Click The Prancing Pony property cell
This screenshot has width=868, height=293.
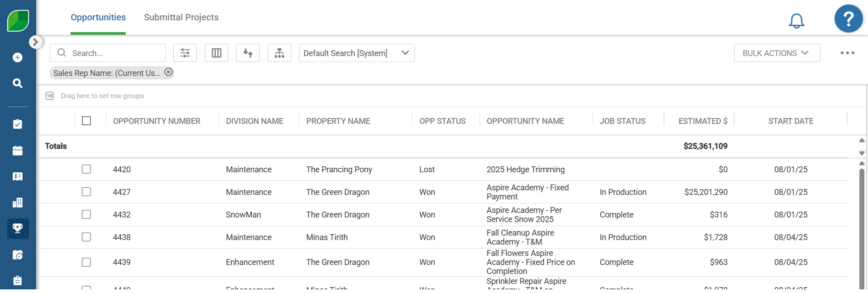point(339,170)
